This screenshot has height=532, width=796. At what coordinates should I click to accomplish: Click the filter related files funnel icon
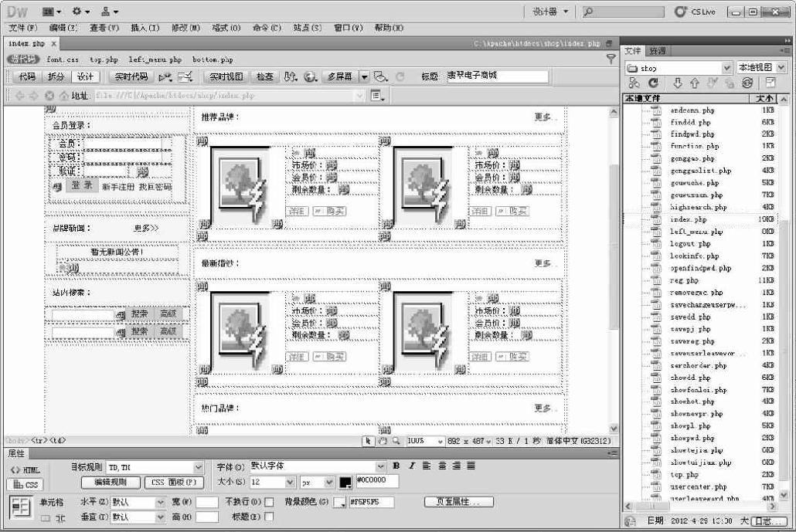611,59
